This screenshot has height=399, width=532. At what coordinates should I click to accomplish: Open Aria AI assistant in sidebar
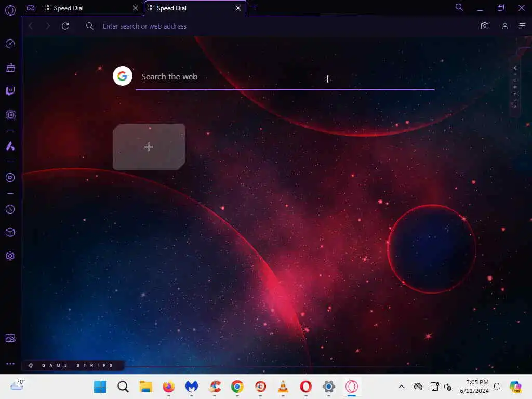click(x=10, y=146)
